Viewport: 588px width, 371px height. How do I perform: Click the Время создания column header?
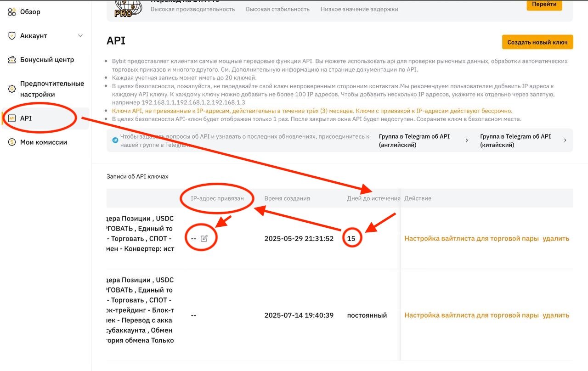click(x=287, y=198)
